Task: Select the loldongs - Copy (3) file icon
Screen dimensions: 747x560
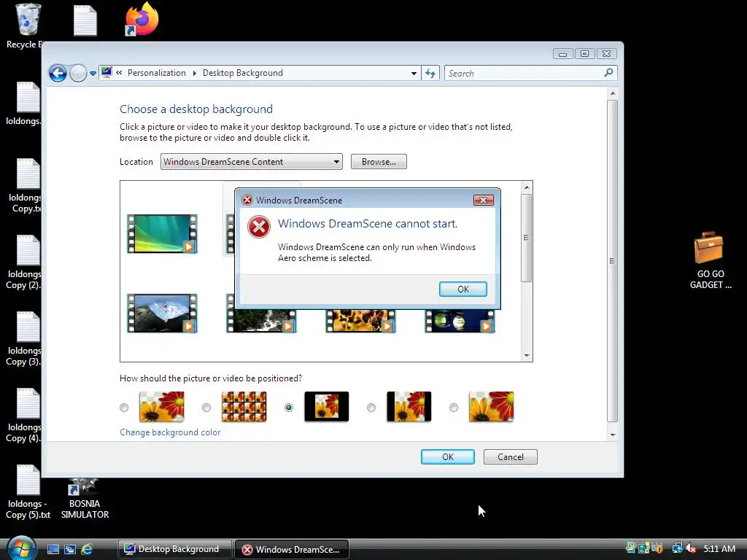Action: (x=28, y=327)
